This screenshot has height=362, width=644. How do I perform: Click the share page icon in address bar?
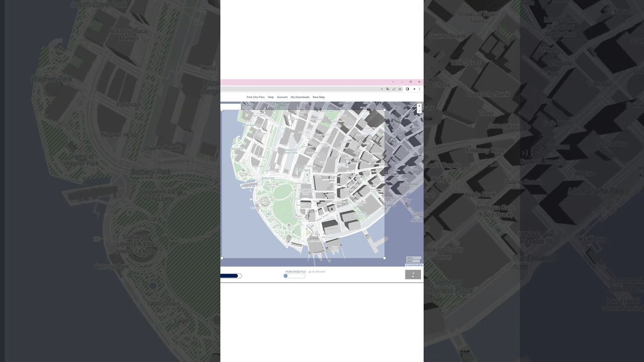[x=394, y=89]
